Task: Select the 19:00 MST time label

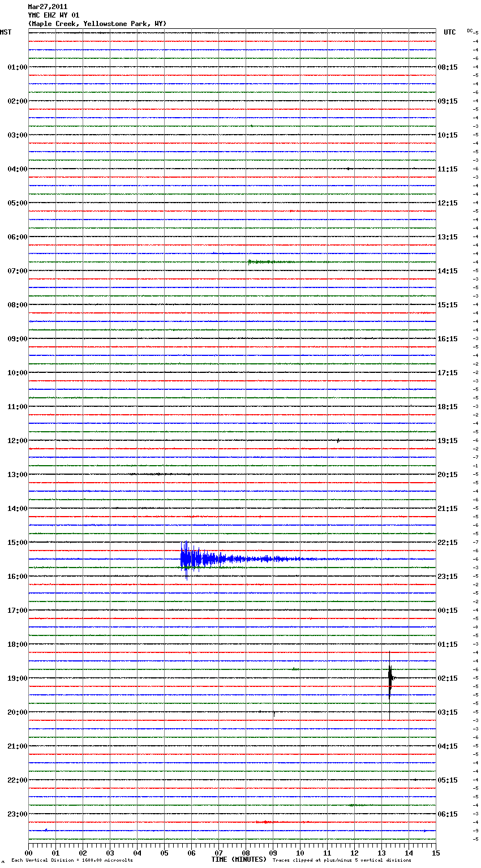Action: pyautogui.click(x=18, y=678)
